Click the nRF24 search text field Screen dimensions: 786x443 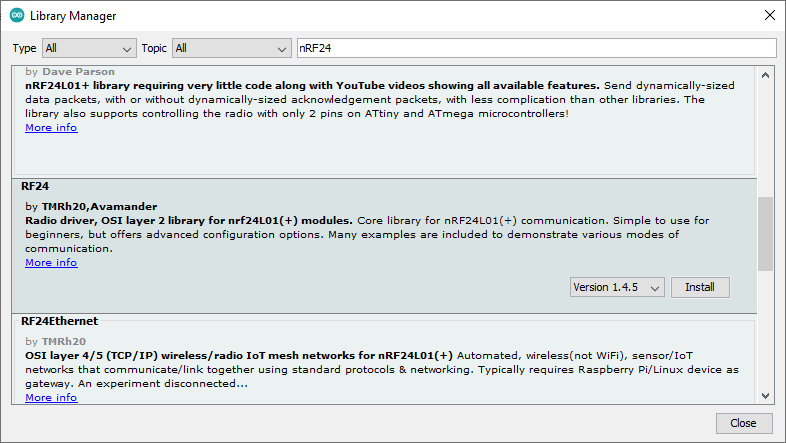537,48
